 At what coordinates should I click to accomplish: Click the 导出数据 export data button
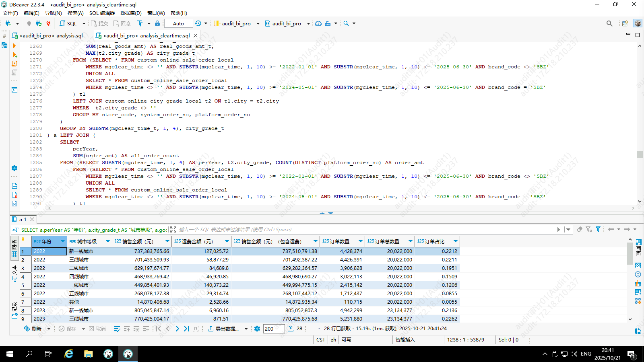click(x=224, y=329)
